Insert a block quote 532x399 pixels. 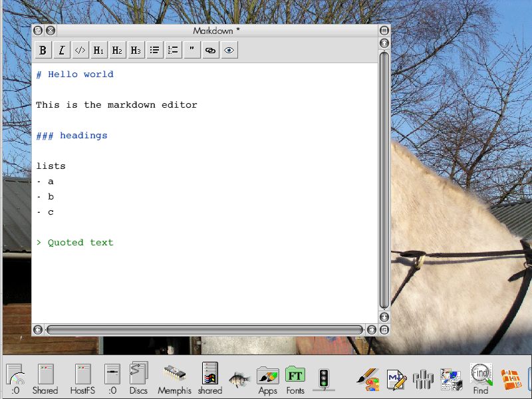point(192,51)
